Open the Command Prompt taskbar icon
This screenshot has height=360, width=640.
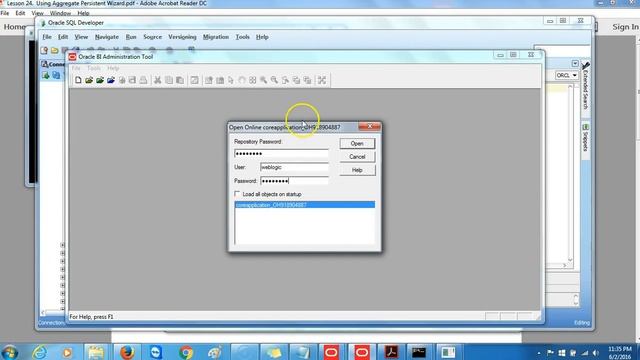pyautogui.click(x=419, y=352)
